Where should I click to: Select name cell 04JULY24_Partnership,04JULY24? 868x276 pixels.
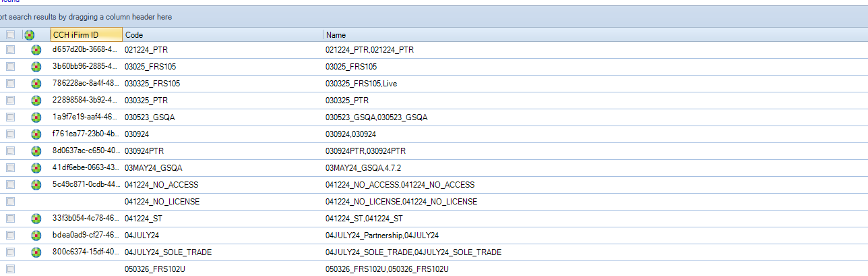point(595,236)
